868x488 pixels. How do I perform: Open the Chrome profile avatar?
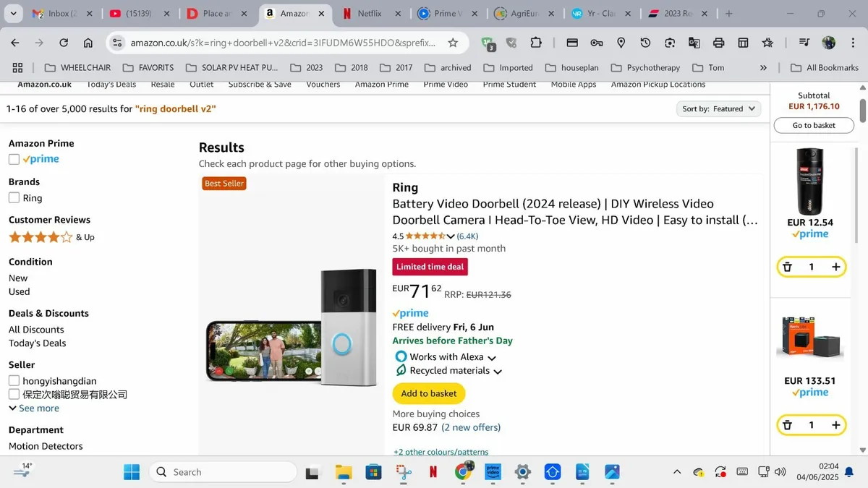pyautogui.click(x=829, y=43)
